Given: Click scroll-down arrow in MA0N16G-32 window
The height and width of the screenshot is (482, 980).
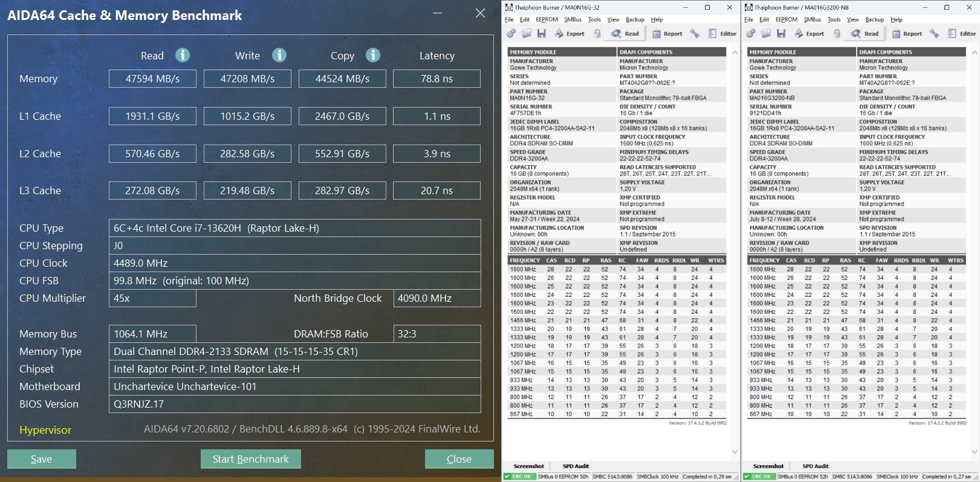Looking at the screenshot, I should click(x=735, y=452).
